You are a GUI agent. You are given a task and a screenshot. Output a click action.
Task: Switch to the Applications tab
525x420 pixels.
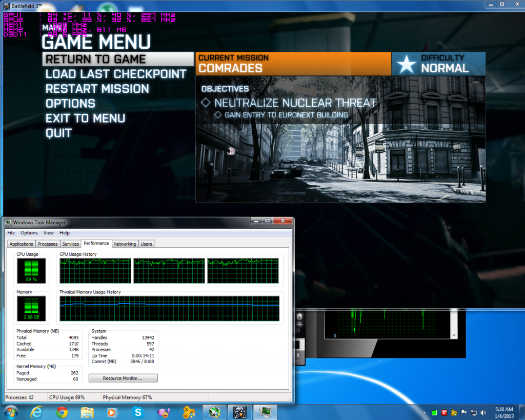tap(21, 244)
